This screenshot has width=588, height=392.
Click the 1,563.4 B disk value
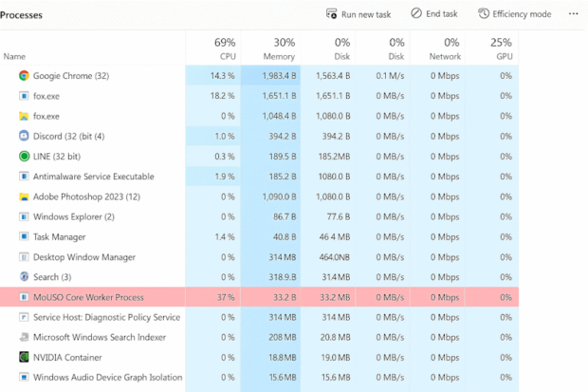click(333, 76)
